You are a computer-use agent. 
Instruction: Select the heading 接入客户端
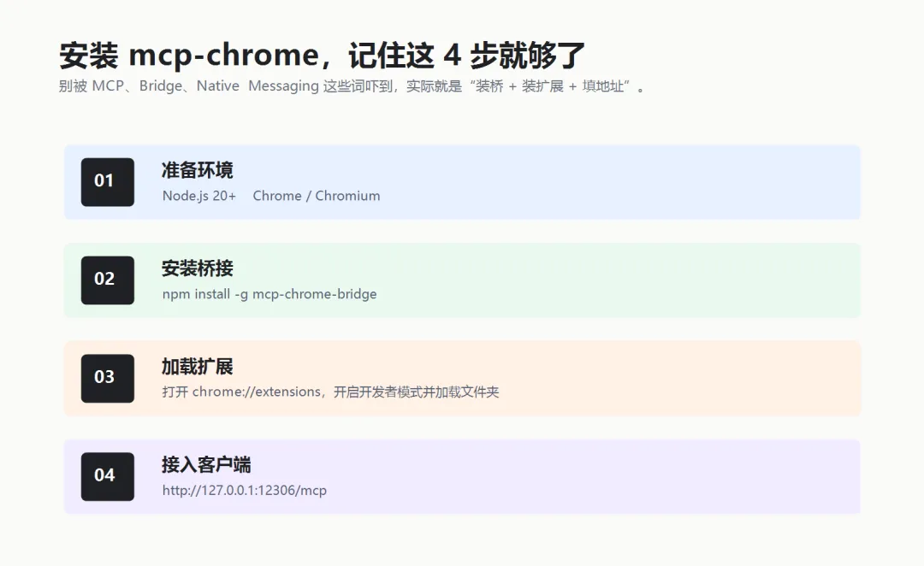coord(206,465)
